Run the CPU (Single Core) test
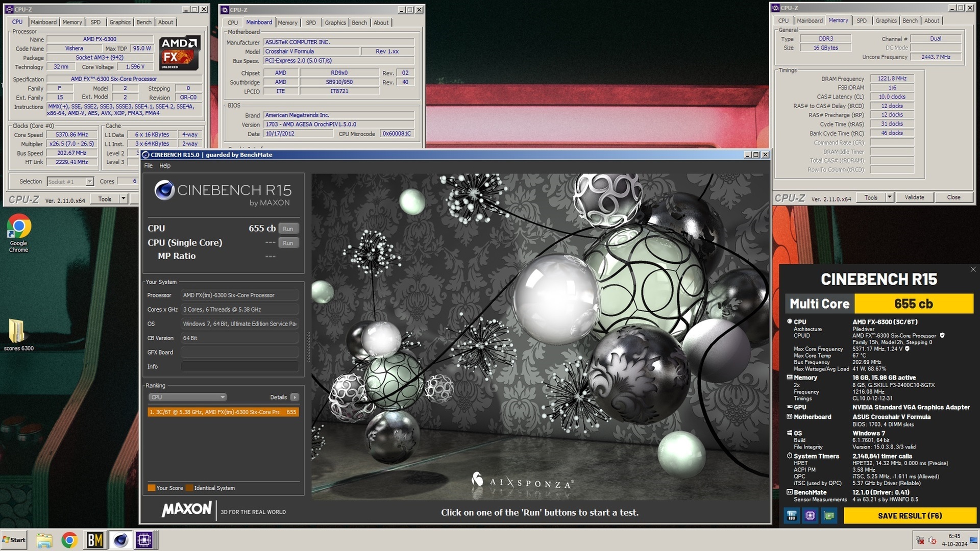Image resolution: width=980 pixels, height=551 pixels. (x=288, y=243)
